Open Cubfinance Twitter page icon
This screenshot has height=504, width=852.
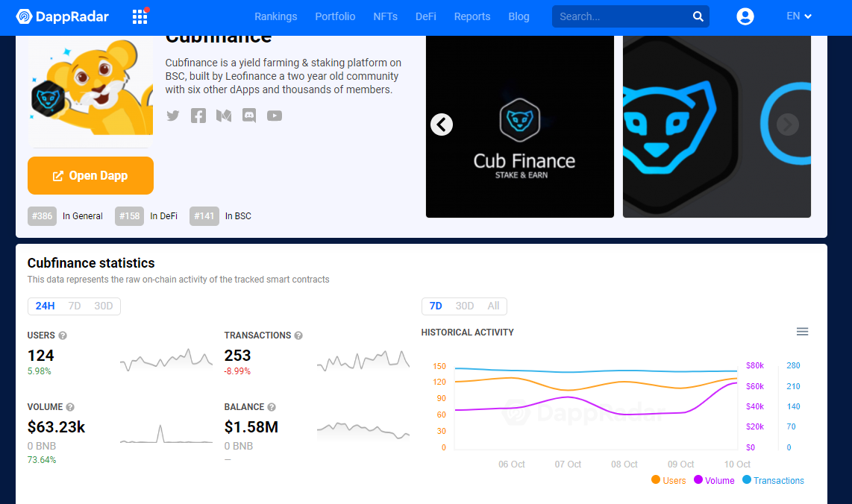click(173, 116)
